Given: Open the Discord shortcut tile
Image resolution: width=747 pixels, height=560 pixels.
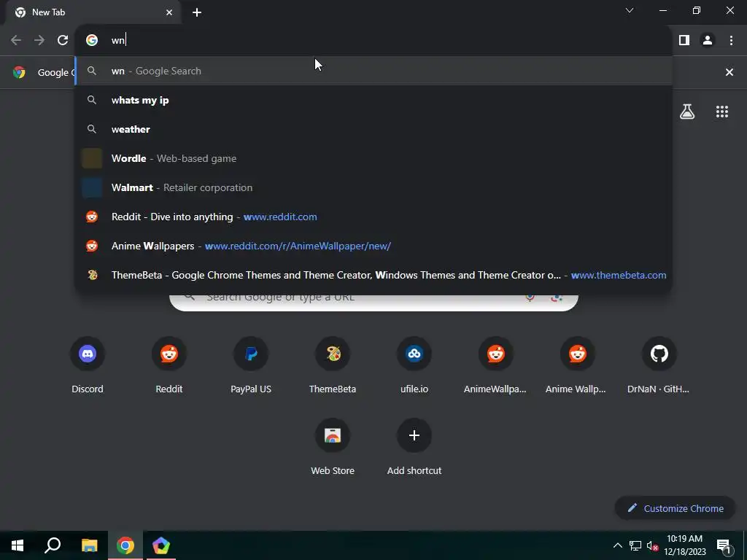Looking at the screenshot, I should (88, 366).
